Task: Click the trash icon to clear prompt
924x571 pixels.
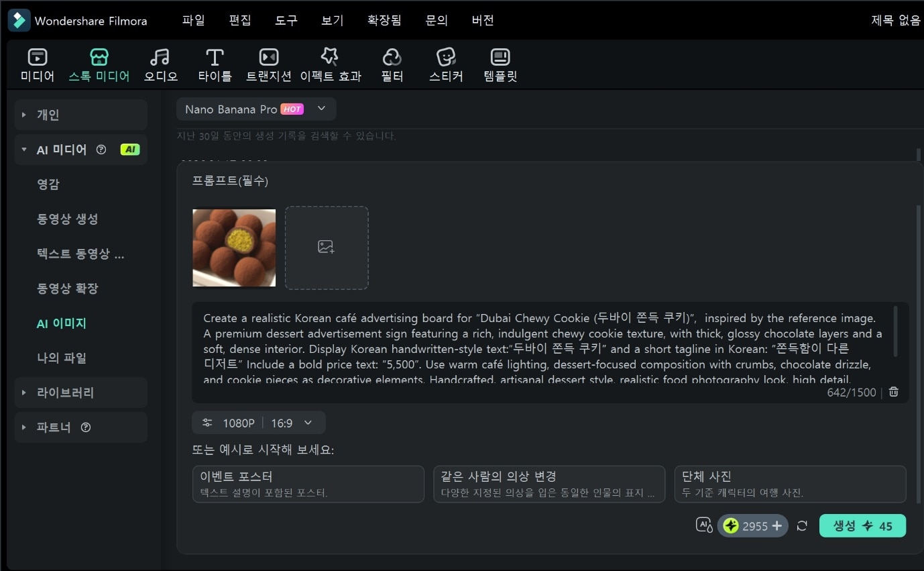Action: point(894,392)
